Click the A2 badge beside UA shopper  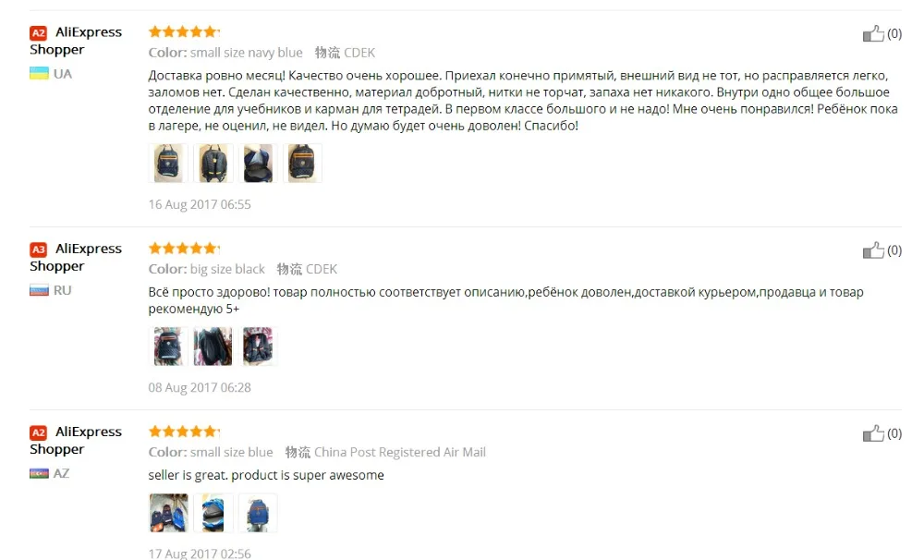coord(38,33)
